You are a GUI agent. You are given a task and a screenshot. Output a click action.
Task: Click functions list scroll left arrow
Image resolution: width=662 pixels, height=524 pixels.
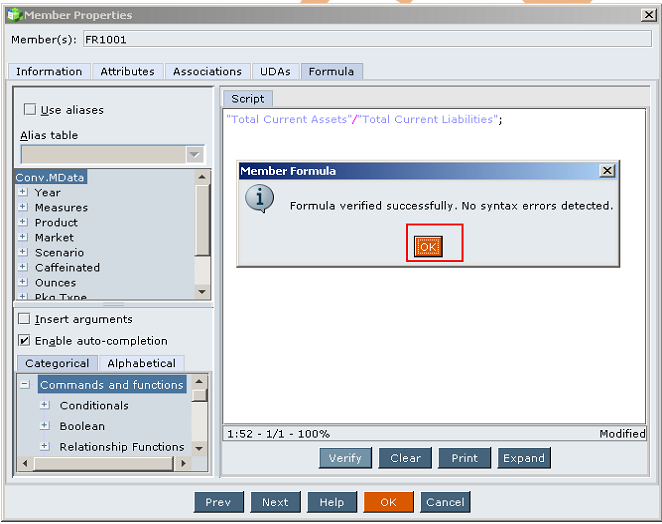25,463
